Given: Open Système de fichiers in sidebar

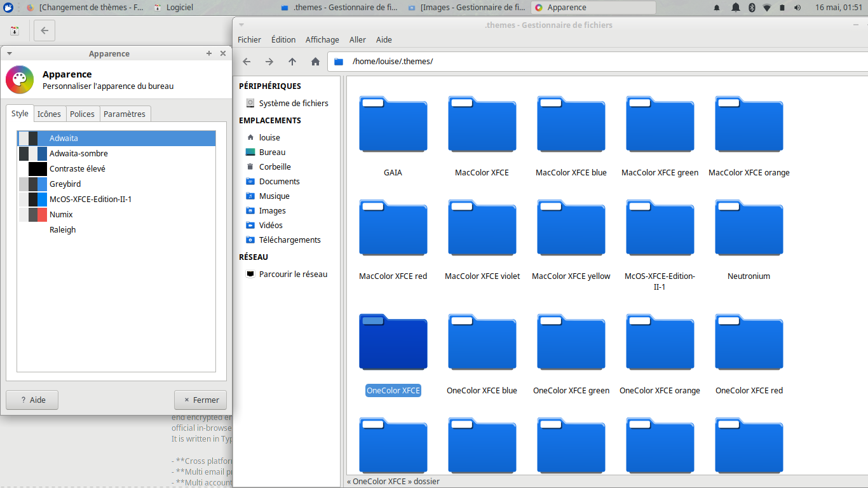Looking at the screenshot, I should coord(287,103).
